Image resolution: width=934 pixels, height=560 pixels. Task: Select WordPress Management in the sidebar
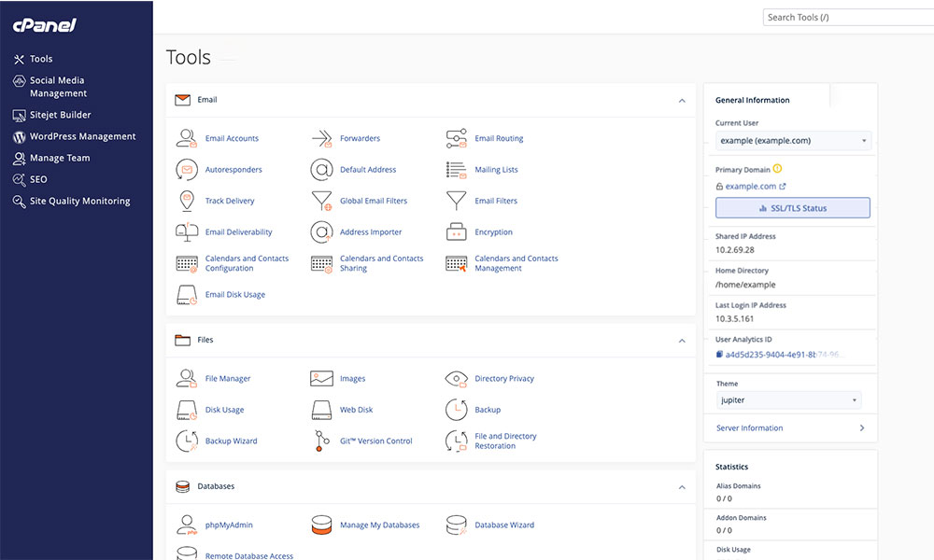pyautogui.click(x=82, y=136)
